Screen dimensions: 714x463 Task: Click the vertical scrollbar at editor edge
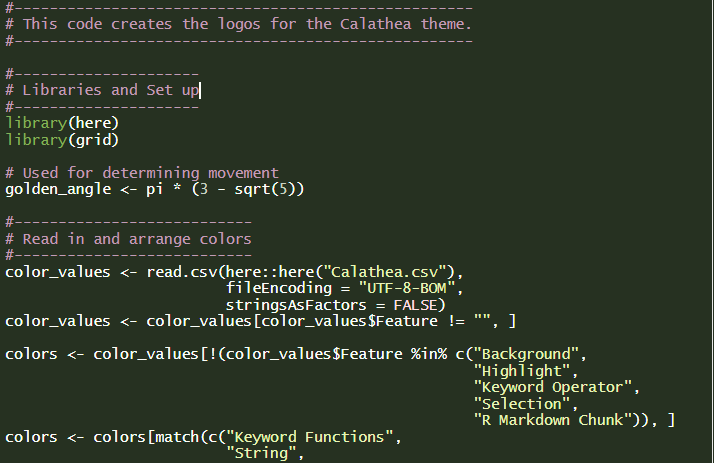click(712, 231)
